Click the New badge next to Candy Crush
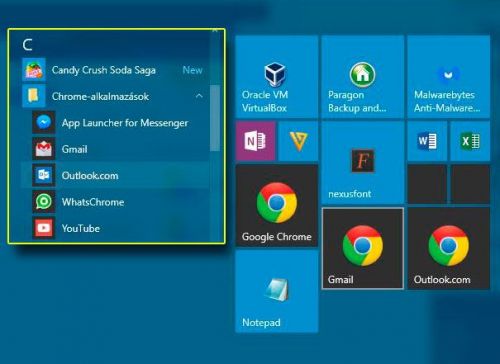Image resolution: width=500 pixels, height=364 pixels. (192, 70)
